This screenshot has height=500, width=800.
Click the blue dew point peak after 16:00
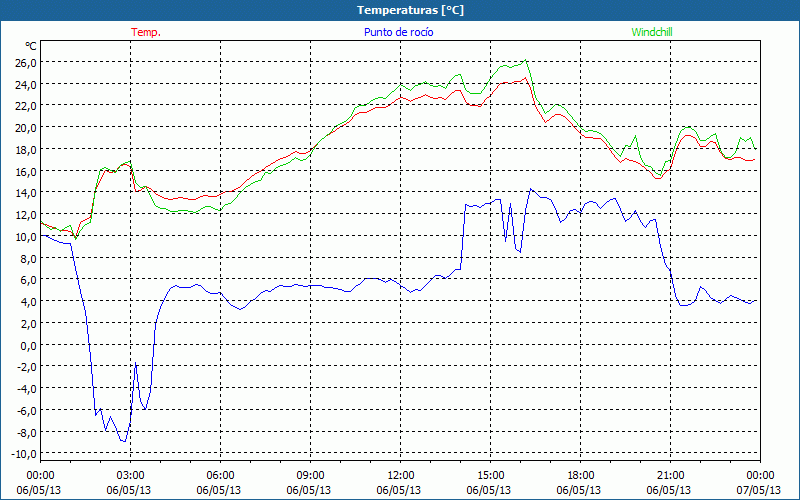pyautogui.click(x=531, y=189)
